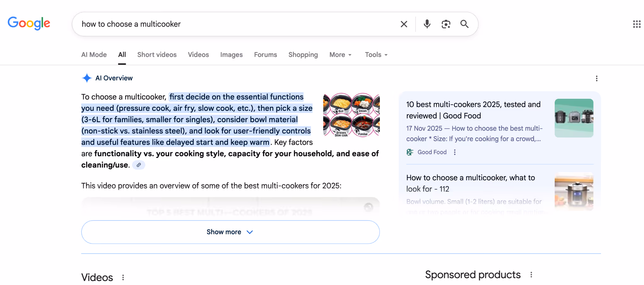Click the AI Overview sparkle icon
The height and width of the screenshot is (285, 644).
point(86,78)
